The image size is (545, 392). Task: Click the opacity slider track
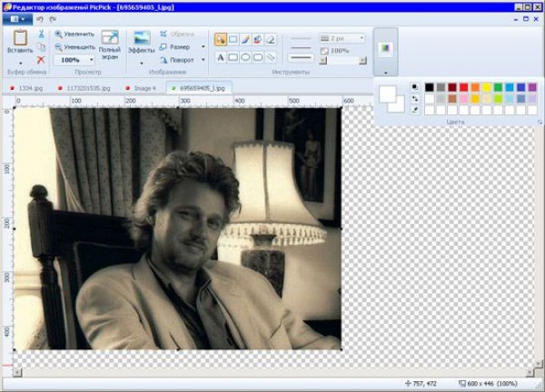343,61
